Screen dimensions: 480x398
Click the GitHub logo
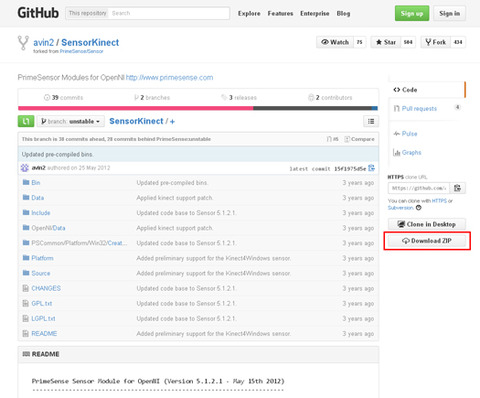(x=38, y=13)
